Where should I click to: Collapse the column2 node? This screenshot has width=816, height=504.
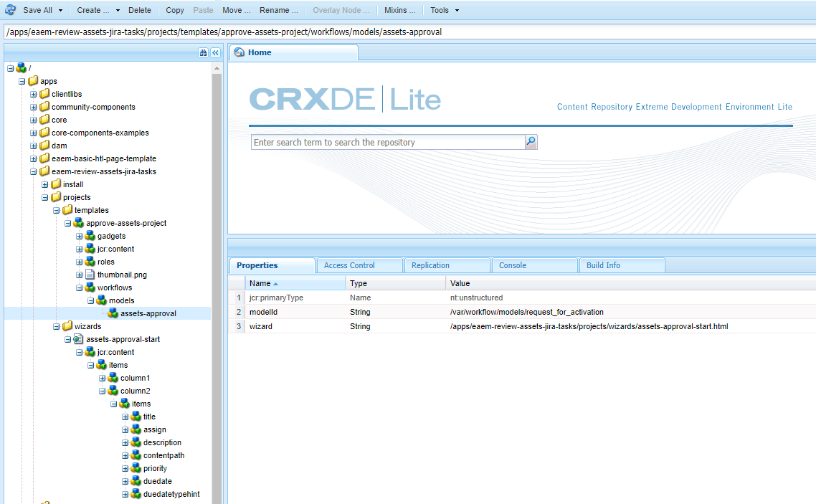pos(102,391)
